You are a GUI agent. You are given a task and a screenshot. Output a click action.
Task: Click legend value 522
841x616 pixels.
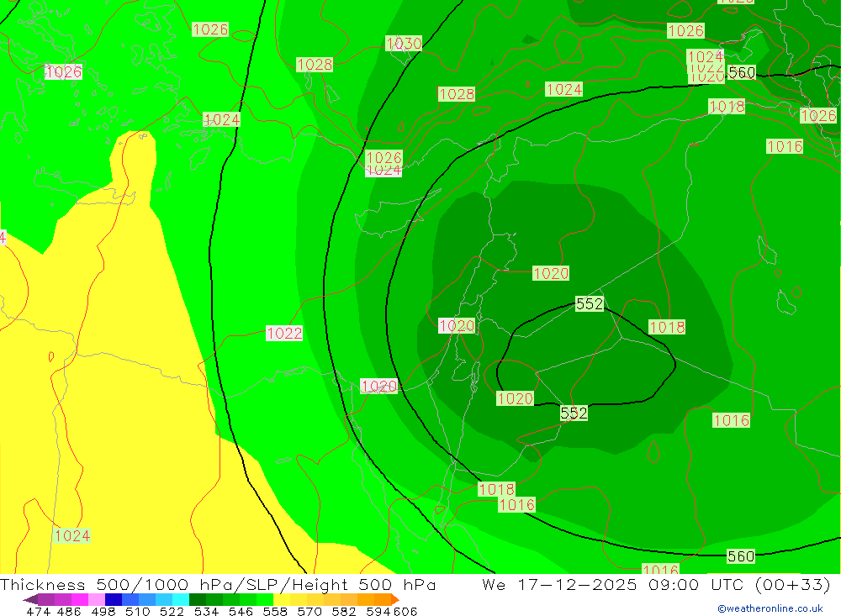point(172,611)
